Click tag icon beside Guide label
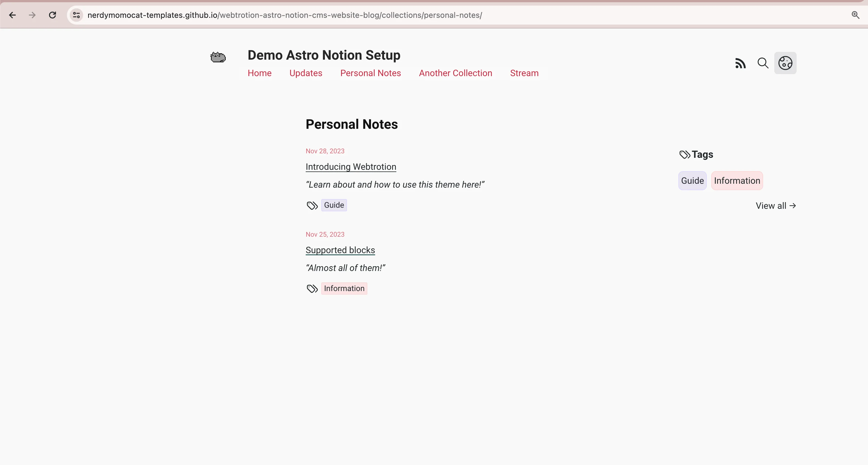The height and width of the screenshot is (465, 868). (x=312, y=205)
